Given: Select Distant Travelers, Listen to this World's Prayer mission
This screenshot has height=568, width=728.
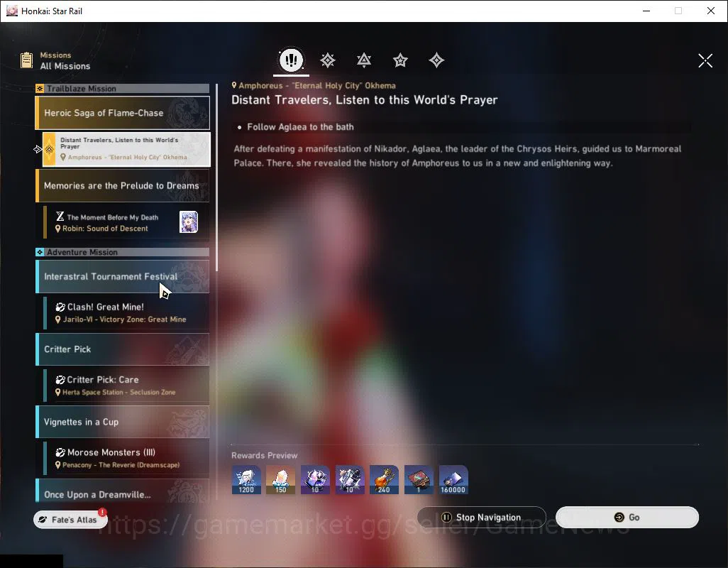Looking at the screenshot, I should pos(126,149).
